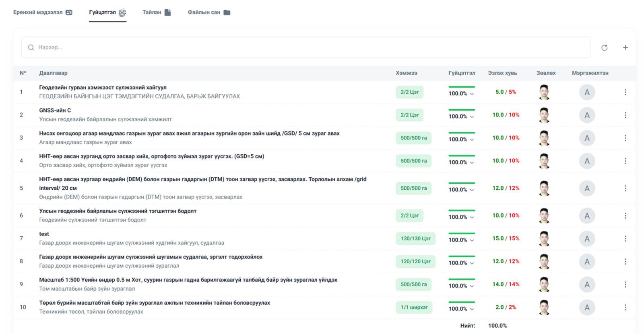Click the Нэрээр search input field

pyautogui.click(x=306, y=47)
